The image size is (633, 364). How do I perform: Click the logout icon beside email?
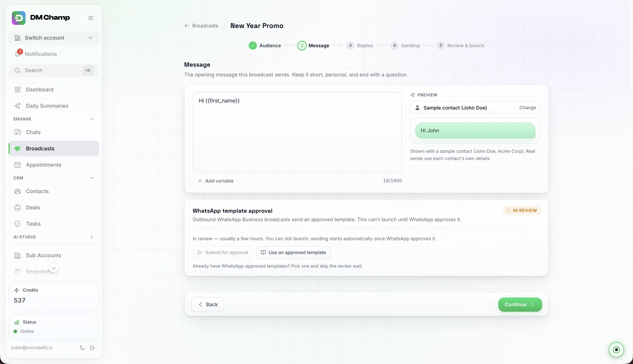point(93,348)
